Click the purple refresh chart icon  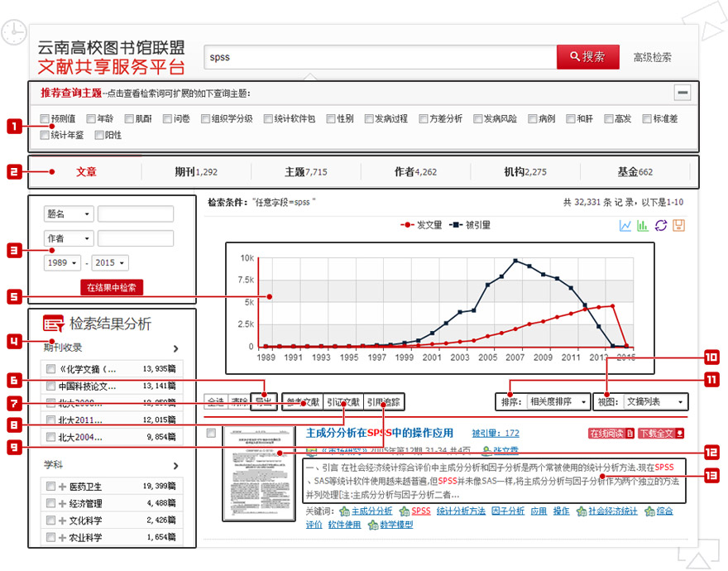(x=660, y=226)
